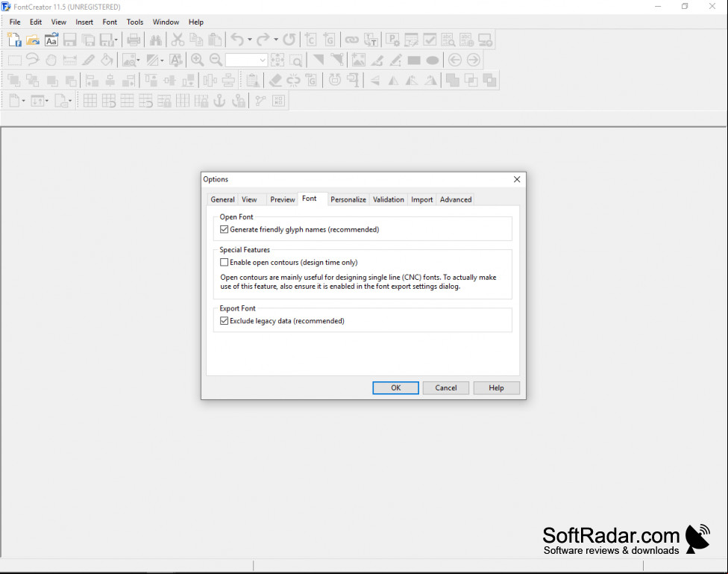
Task: Click the Undo arrow icon
Action: click(x=237, y=40)
